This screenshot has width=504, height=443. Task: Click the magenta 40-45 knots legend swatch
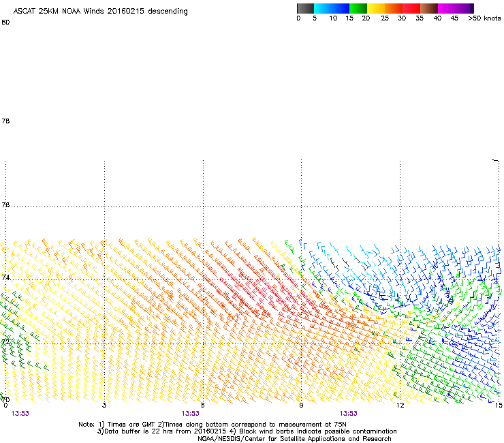coord(447,8)
